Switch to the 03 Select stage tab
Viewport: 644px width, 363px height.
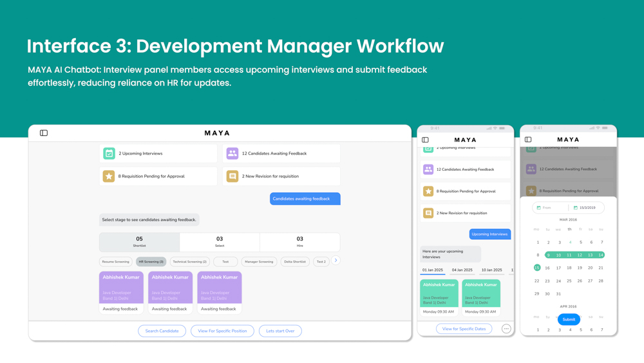pyautogui.click(x=220, y=242)
